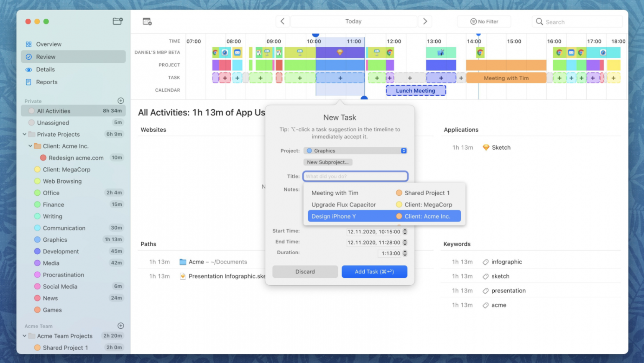This screenshot has width=644, height=363.
Task: Click the Title field labeled What did you do
Action: point(355,176)
